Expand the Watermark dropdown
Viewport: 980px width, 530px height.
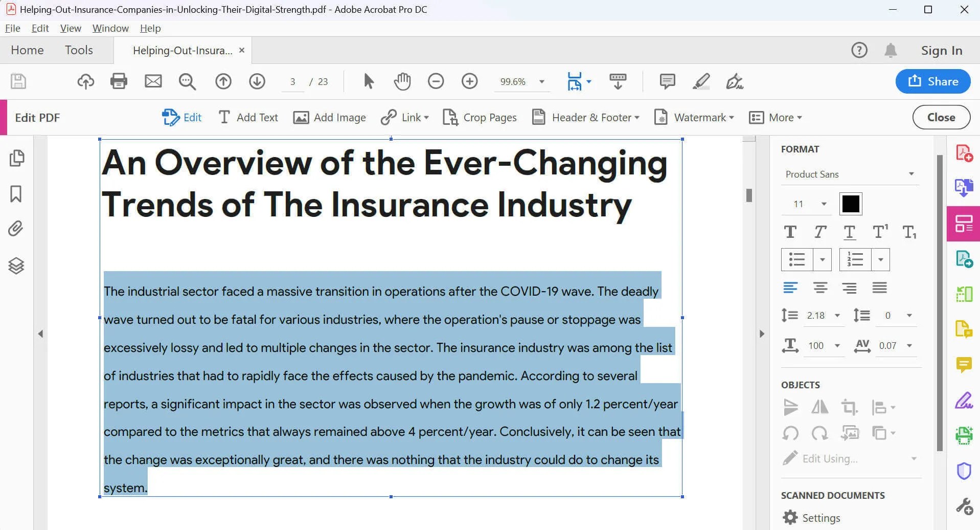click(732, 117)
